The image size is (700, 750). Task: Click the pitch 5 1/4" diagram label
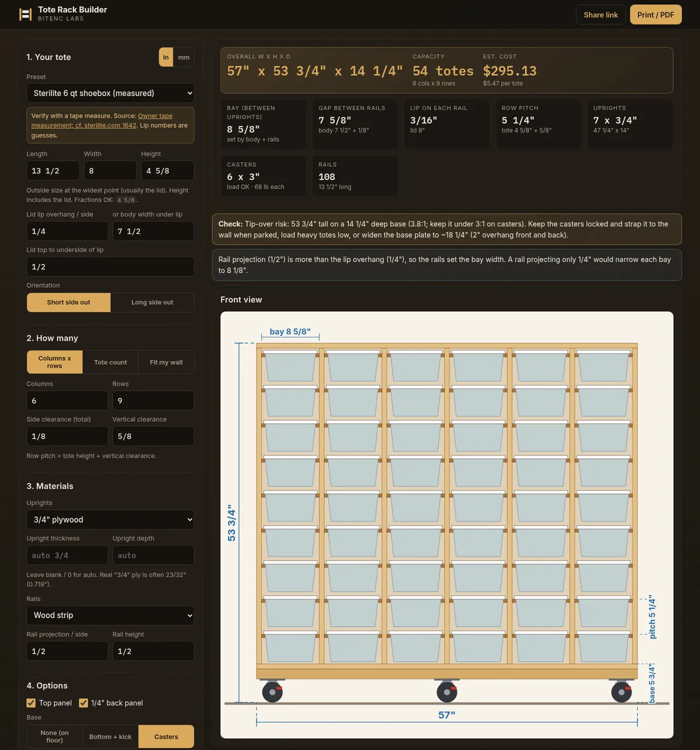tap(652, 617)
